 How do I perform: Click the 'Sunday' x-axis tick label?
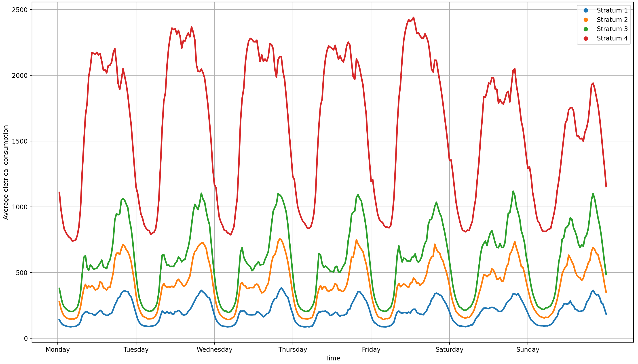528,350
